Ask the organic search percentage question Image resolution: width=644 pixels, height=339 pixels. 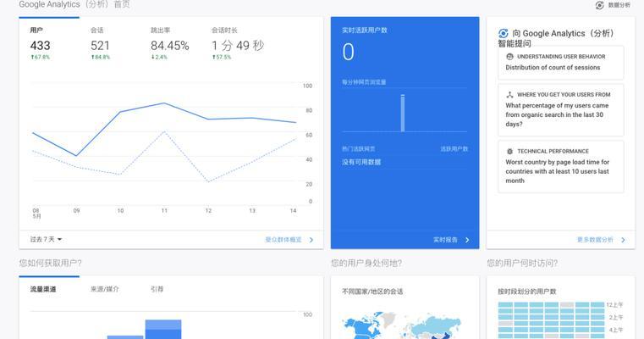click(557, 114)
